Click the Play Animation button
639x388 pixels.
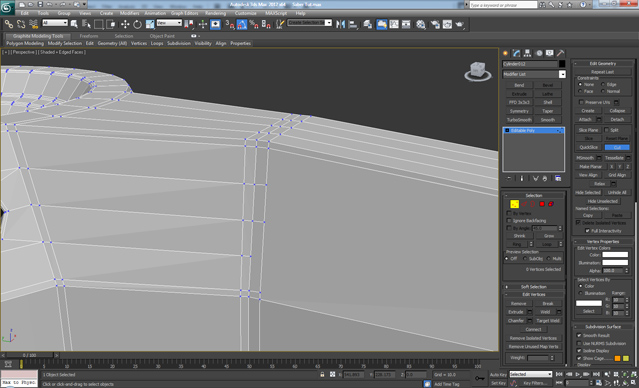(577, 374)
